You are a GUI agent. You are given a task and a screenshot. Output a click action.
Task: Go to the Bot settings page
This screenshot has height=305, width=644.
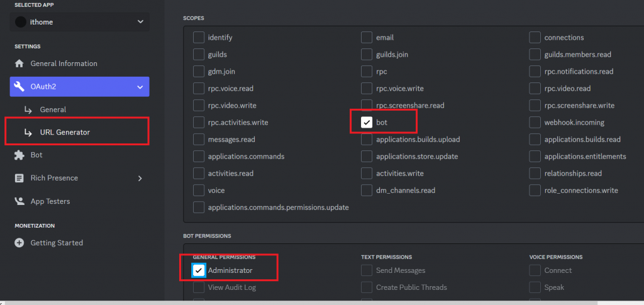[x=36, y=155]
